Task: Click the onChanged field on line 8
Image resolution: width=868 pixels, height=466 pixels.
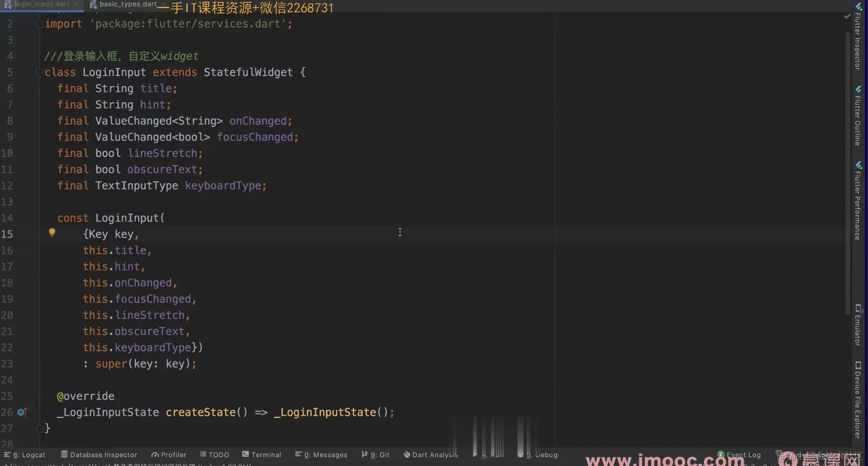Action: [x=258, y=121]
